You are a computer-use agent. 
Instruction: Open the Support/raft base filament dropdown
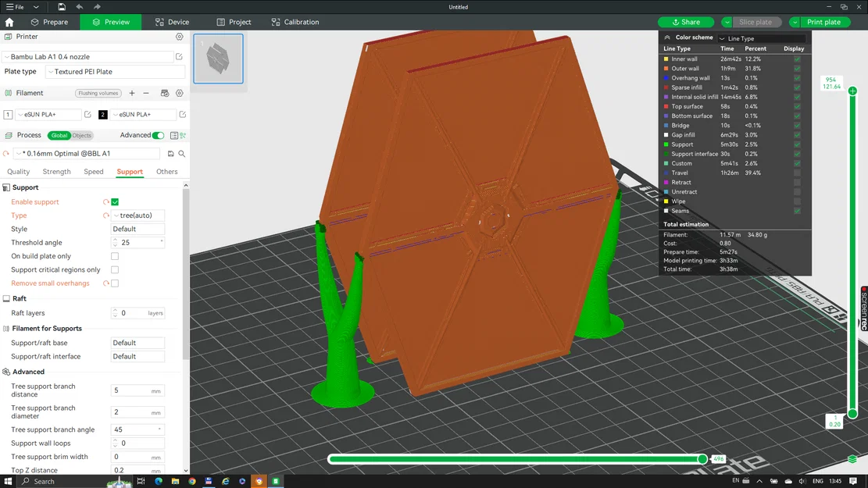[x=138, y=343]
